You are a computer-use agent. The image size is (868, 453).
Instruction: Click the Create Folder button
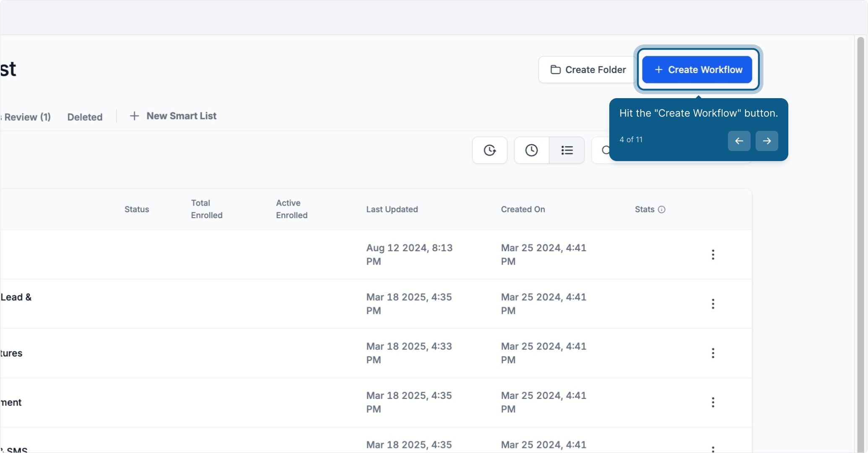coord(587,70)
